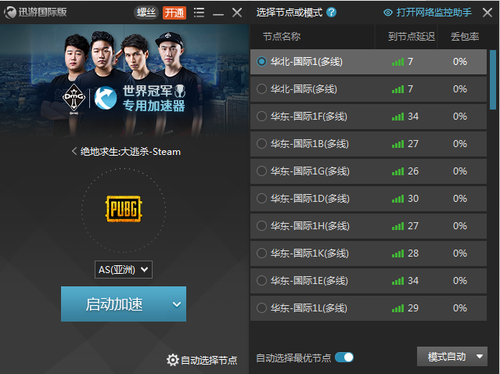The height and width of the screenshot is (374, 500).
Task: Click the eye icon for network monitor
Action: click(x=388, y=13)
